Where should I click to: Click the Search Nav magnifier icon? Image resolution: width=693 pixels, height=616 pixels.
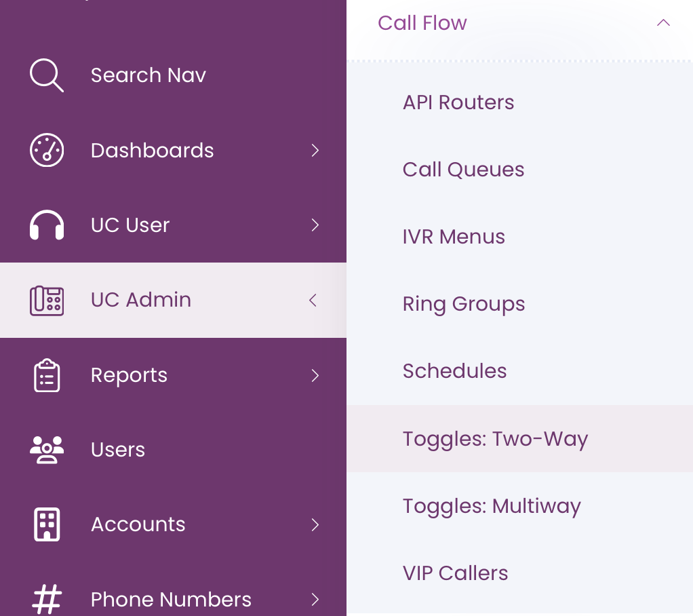46,75
